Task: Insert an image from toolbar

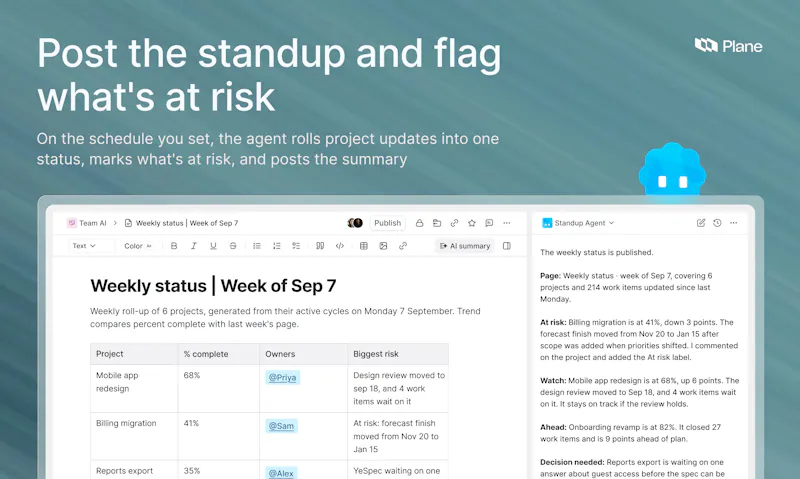Action: point(383,246)
